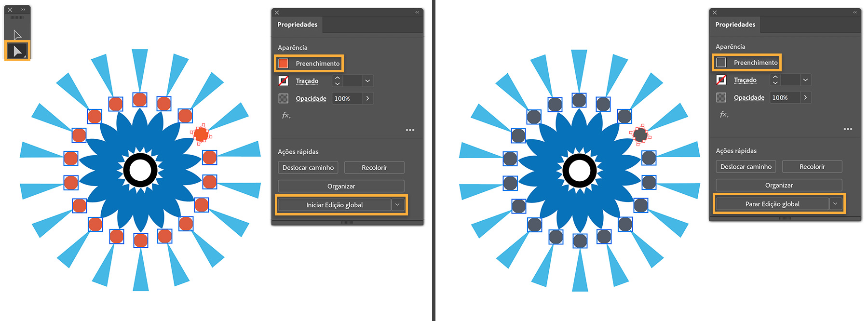Screen dimensions: 868x321
Task: Click Organizar in the left panel
Action: pos(341,186)
